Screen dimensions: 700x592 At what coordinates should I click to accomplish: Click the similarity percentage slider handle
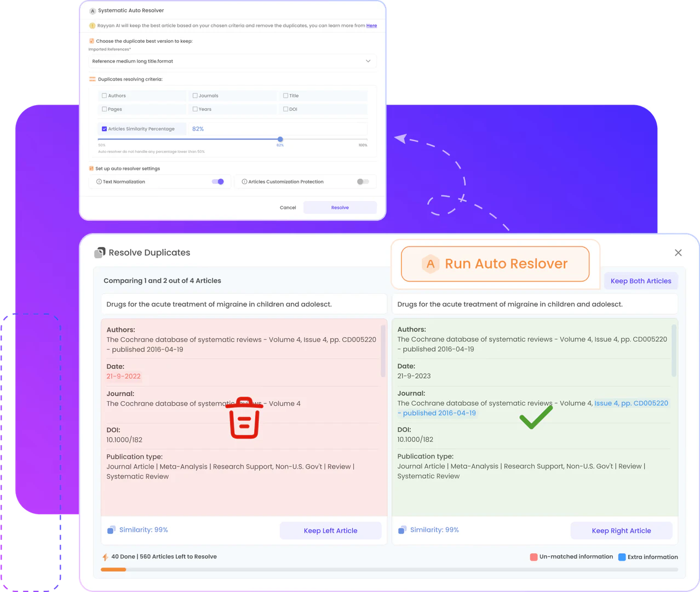pos(280,139)
